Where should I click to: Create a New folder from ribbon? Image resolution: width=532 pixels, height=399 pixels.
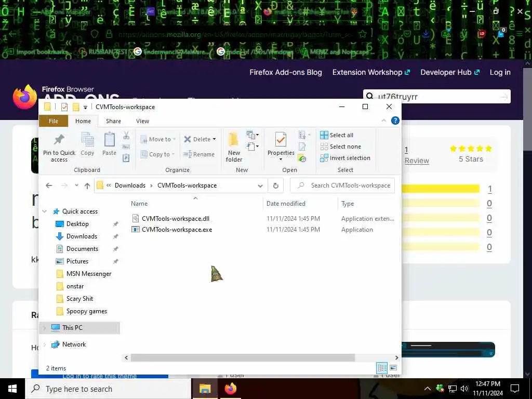[x=234, y=147]
